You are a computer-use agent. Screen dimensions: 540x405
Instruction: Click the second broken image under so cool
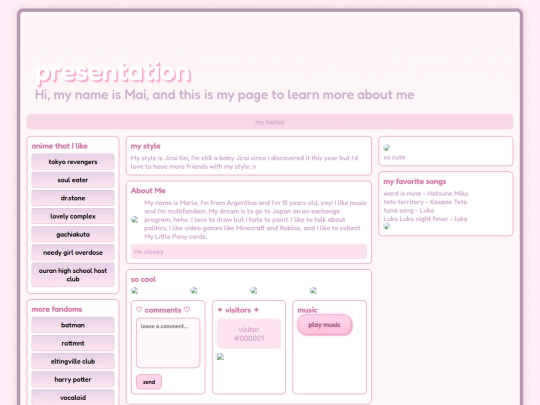[194, 291]
